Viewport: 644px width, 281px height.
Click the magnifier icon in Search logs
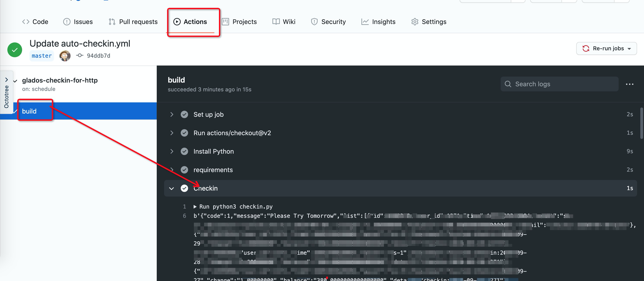coord(508,84)
